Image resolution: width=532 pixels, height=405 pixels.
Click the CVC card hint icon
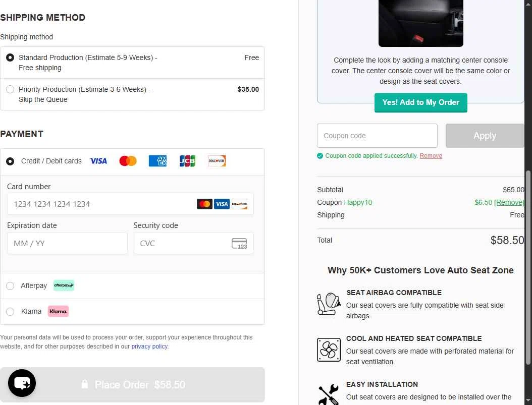pos(239,243)
